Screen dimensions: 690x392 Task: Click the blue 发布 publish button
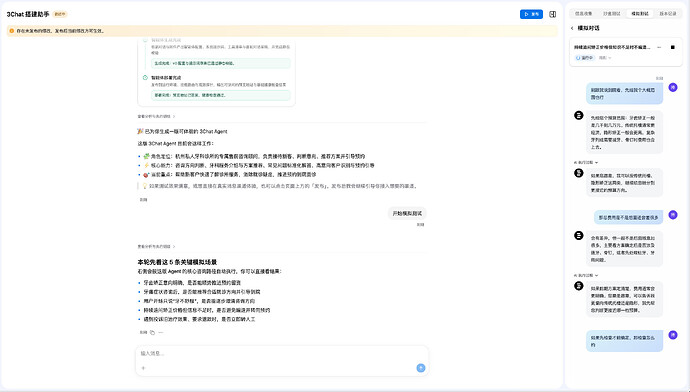click(531, 14)
